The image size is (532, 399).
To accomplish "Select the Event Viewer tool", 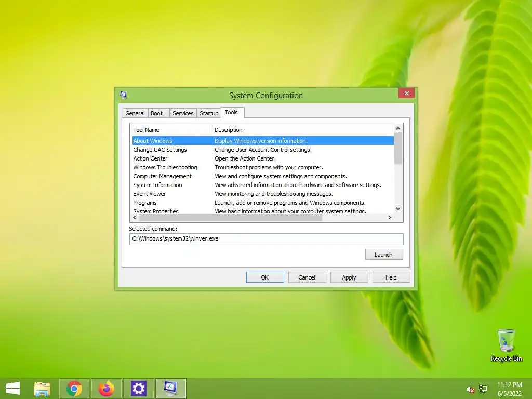I will tap(263, 194).
